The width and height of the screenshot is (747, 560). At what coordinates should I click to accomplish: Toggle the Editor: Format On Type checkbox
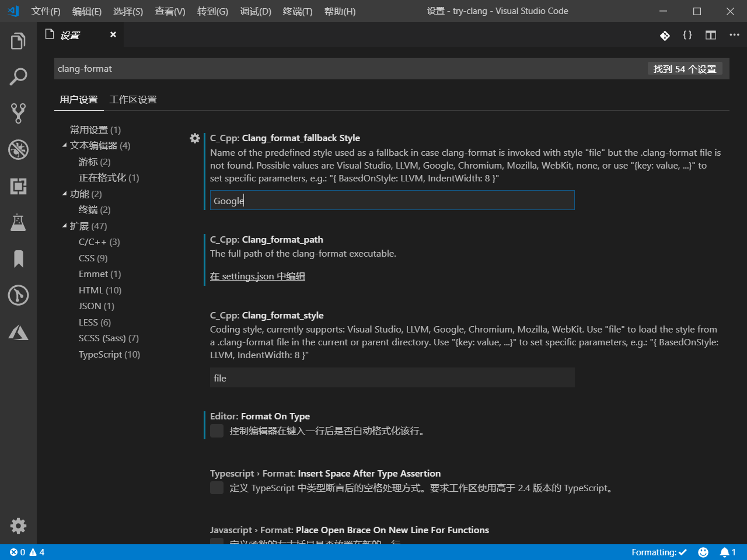(x=216, y=431)
